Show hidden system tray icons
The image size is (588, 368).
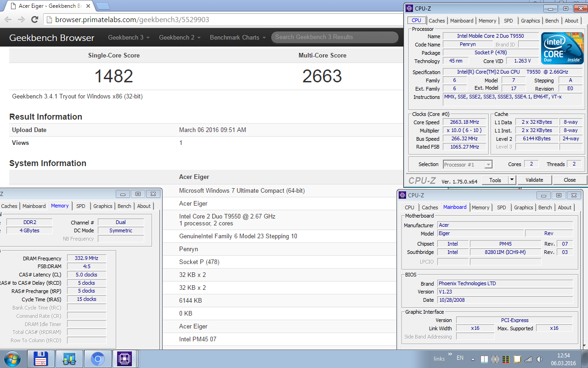(473, 359)
